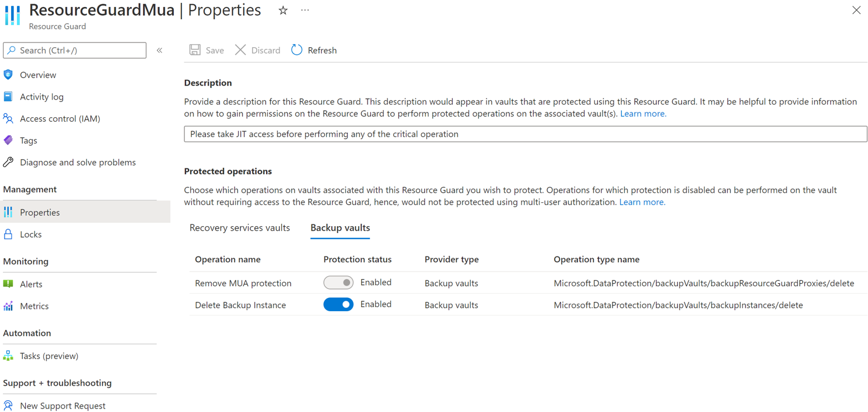The width and height of the screenshot is (868, 412).
Task: Open the more options ellipsis menu
Action: coord(304,10)
